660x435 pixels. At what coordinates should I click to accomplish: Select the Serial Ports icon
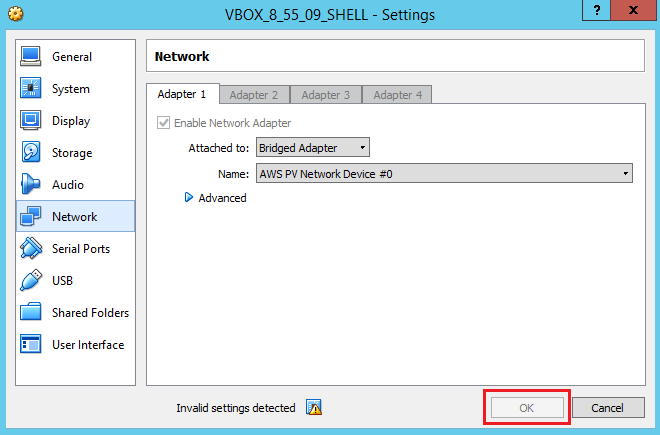(x=31, y=249)
